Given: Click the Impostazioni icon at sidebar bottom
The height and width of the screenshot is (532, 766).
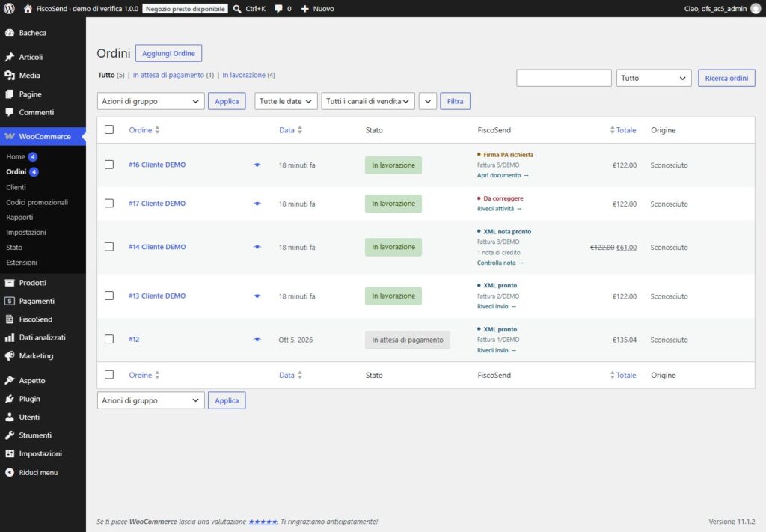Looking at the screenshot, I should point(9,453).
